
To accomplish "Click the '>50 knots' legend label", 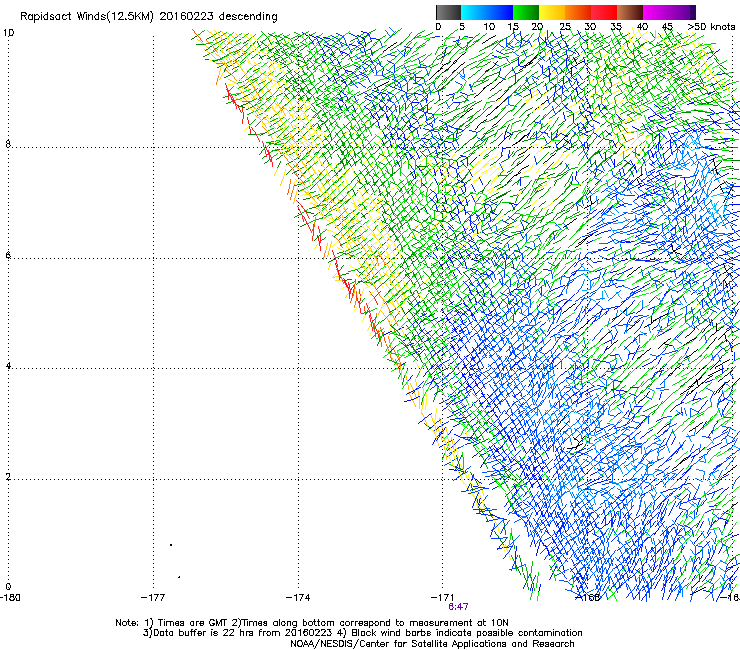I will point(711,26).
